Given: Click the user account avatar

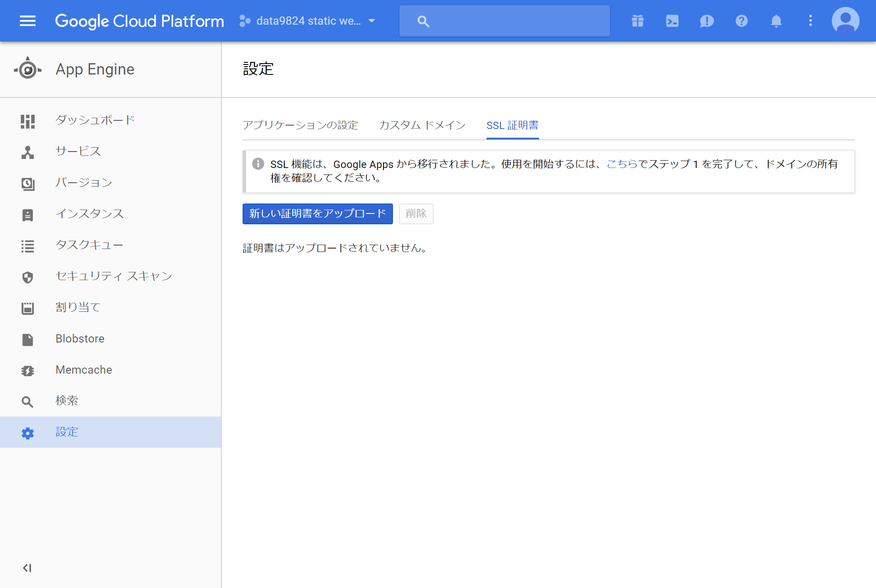Looking at the screenshot, I should 845,21.
